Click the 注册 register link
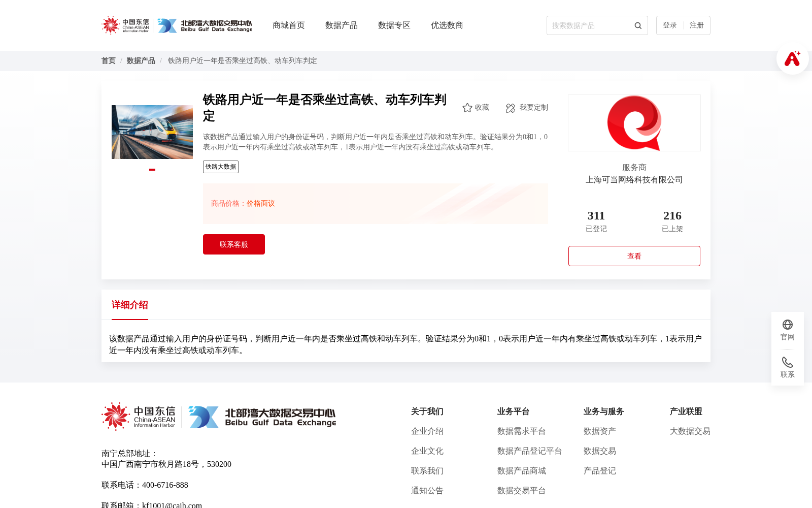812x508 pixels. click(x=697, y=25)
